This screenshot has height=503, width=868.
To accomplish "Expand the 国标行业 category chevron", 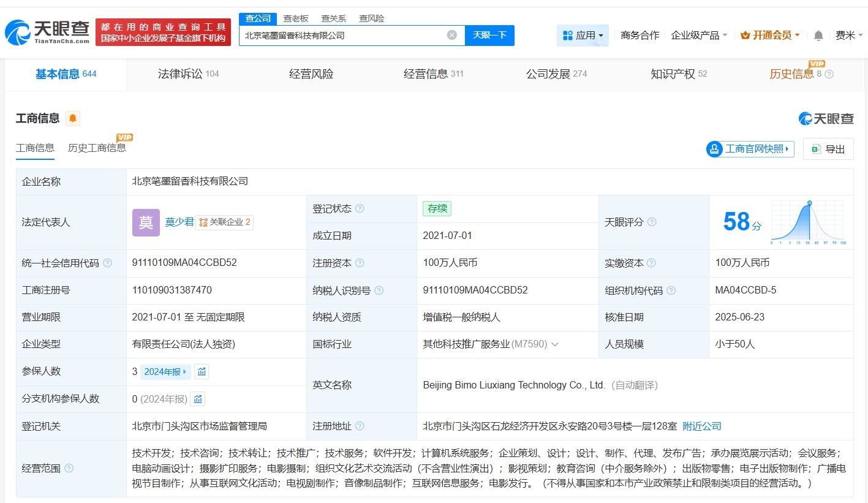I will click(555, 344).
